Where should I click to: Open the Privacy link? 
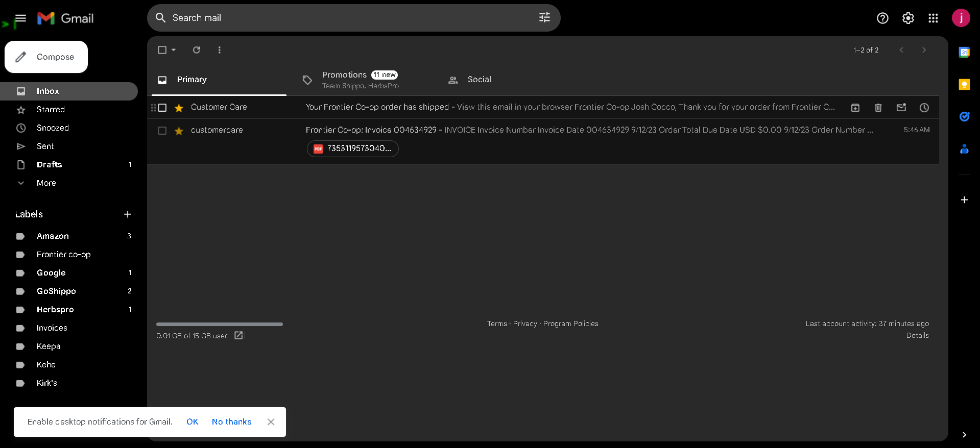pyautogui.click(x=525, y=323)
